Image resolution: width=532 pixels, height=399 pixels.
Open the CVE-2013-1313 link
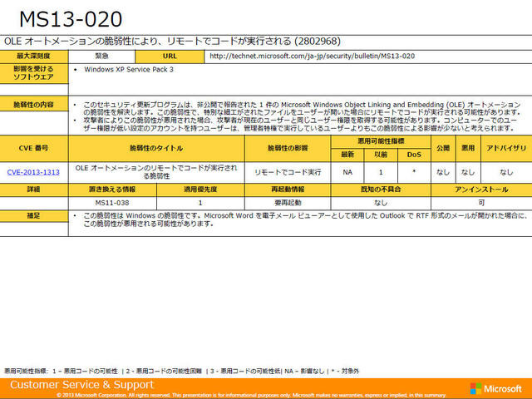point(33,172)
